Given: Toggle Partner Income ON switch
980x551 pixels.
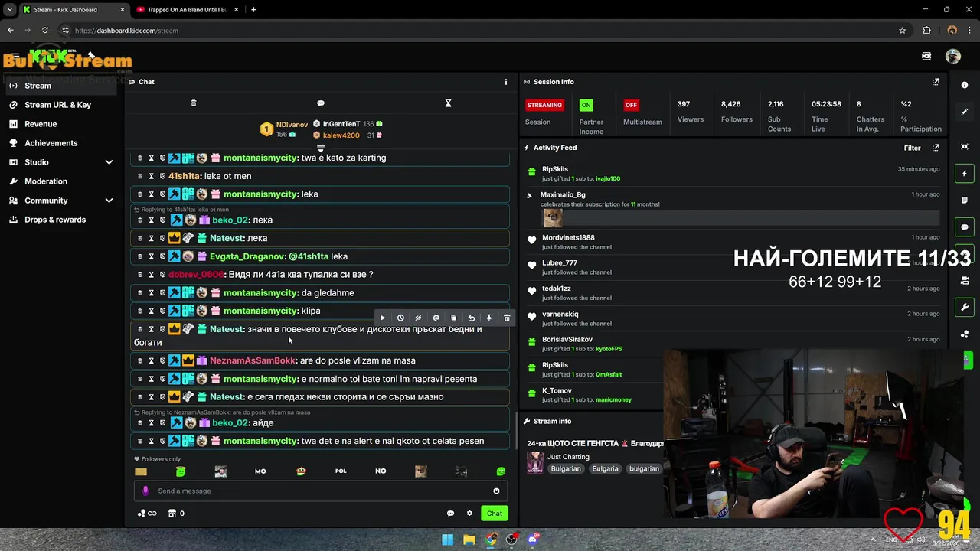Looking at the screenshot, I should [586, 105].
